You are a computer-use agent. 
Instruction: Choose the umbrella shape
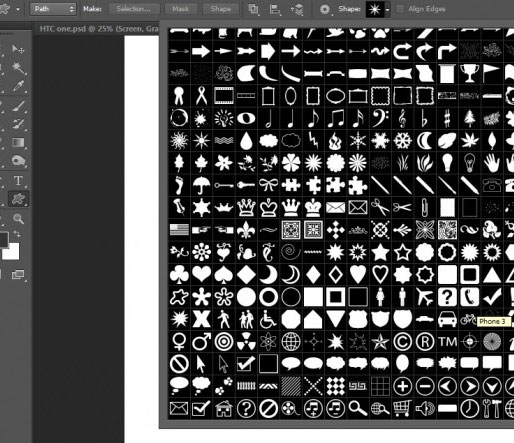201,185
